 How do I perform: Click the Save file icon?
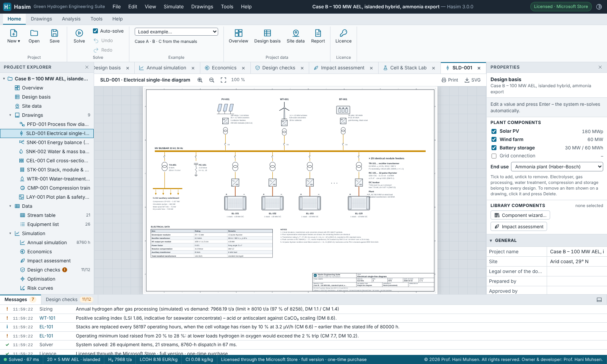[x=55, y=33]
